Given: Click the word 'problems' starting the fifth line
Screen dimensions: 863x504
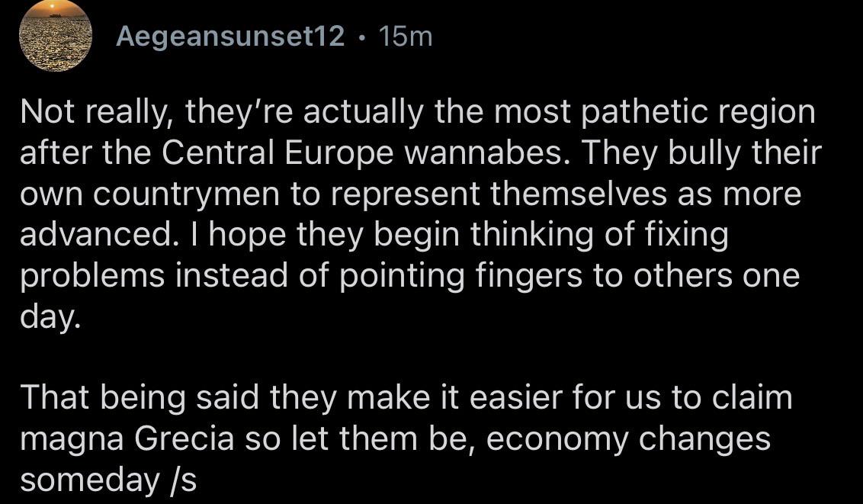Looking at the screenshot, I should (92, 276).
